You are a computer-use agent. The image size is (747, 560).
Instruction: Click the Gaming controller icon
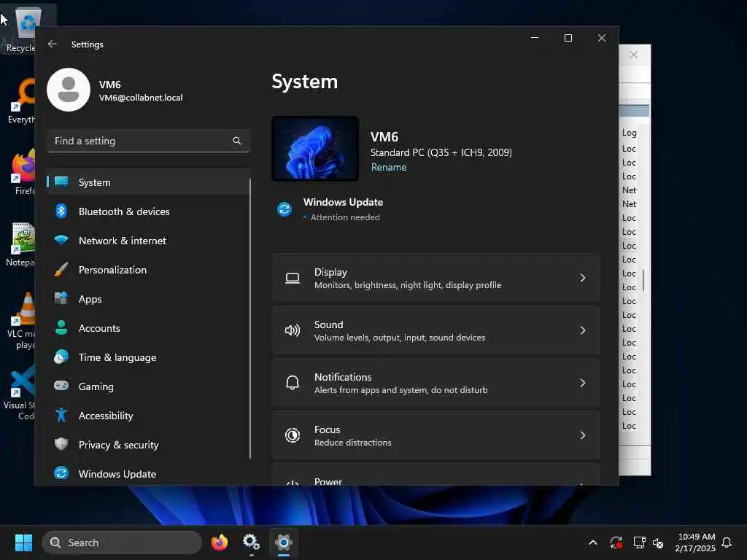click(61, 386)
